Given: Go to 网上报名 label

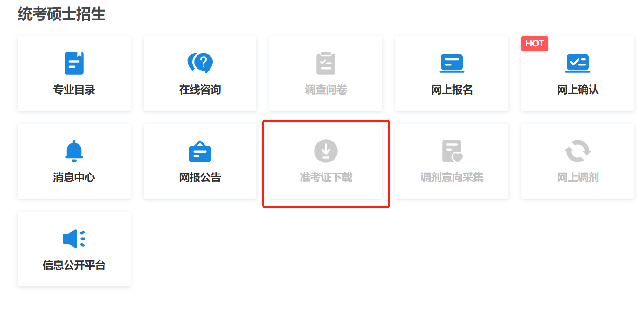Looking at the screenshot, I should point(452,90).
